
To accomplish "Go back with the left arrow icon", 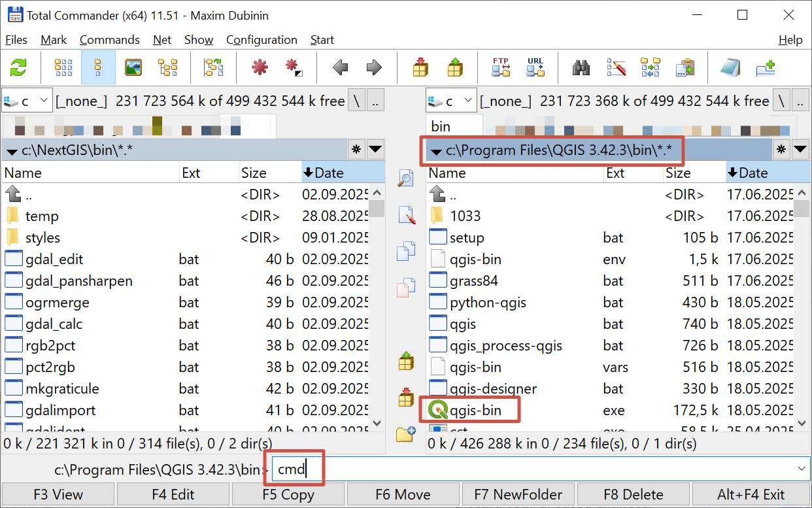I will (340, 67).
